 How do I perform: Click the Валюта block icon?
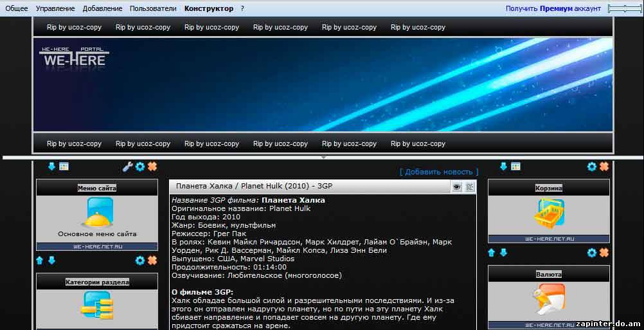coord(549,300)
